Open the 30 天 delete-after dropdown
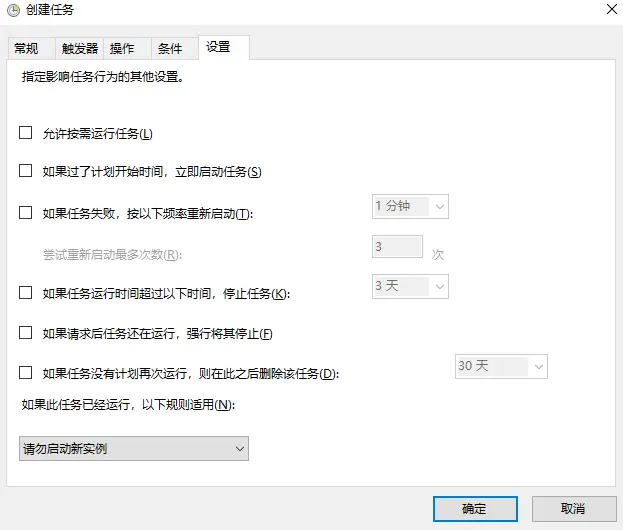 [x=501, y=366]
